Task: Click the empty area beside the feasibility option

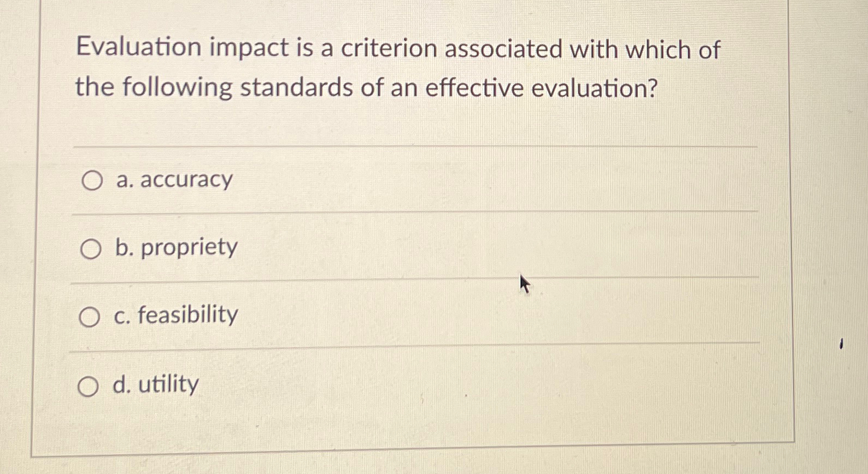Action: tap(492, 315)
